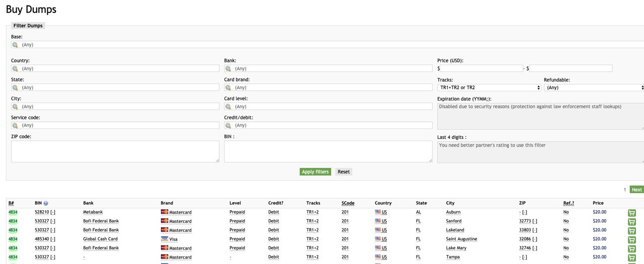The width and height of the screenshot is (644, 264).
Task: Click the magnifier icon in the City filter
Action: [x=15, y=107]
